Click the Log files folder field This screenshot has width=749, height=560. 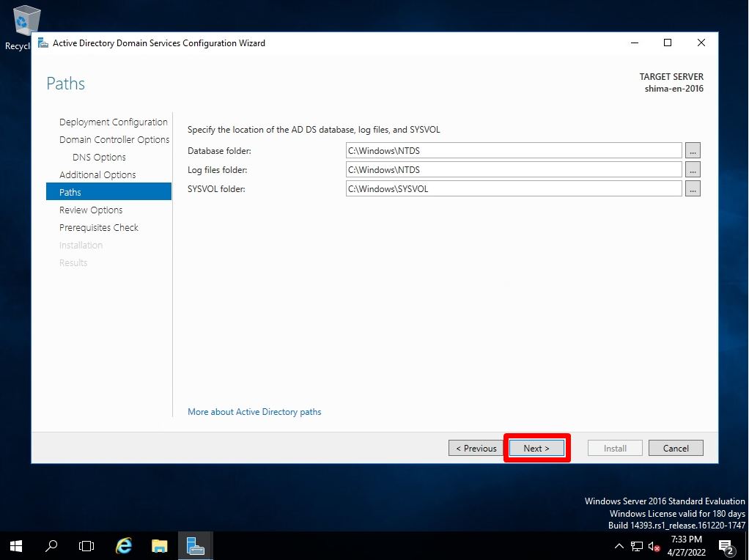click(x=514, y=169)
